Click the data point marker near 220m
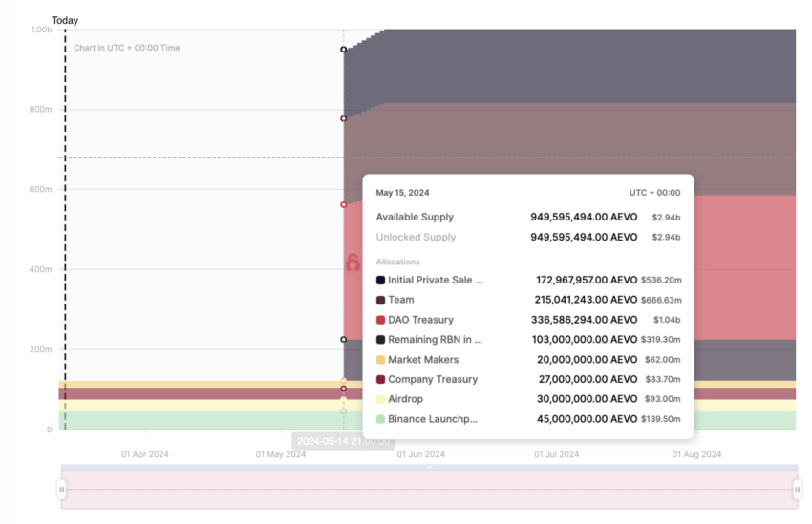This screenshot has height=524, width=812. tap(343, 340)
